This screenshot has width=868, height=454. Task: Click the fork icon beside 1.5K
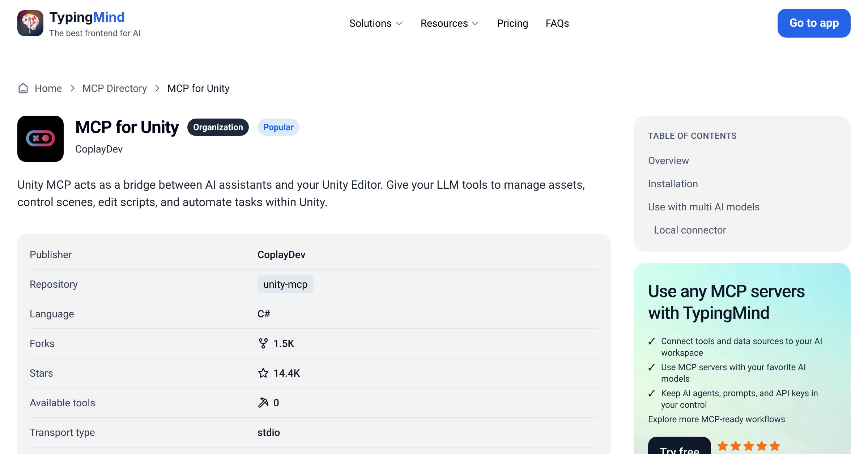pyautogui.click(x=263, y=343)
